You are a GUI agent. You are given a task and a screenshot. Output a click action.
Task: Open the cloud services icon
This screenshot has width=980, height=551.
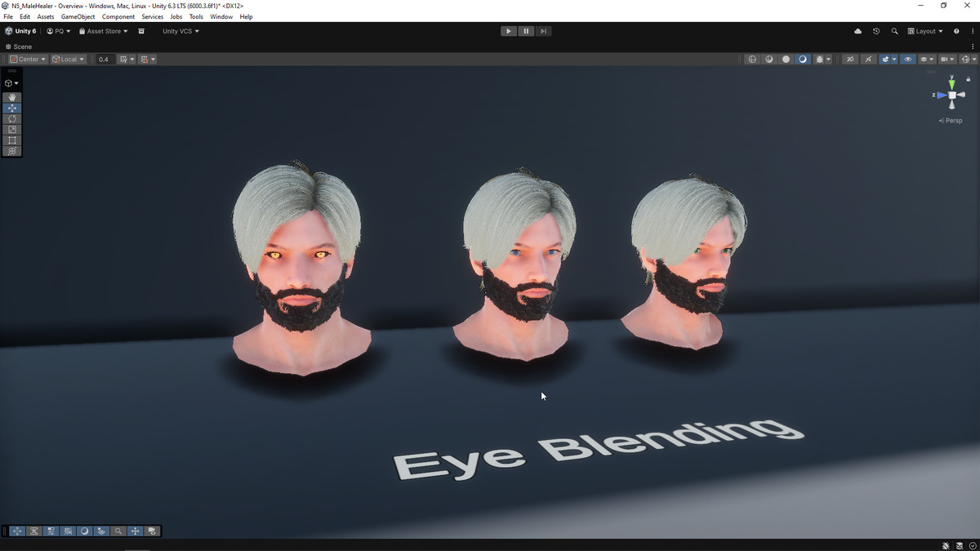[857, 31]
